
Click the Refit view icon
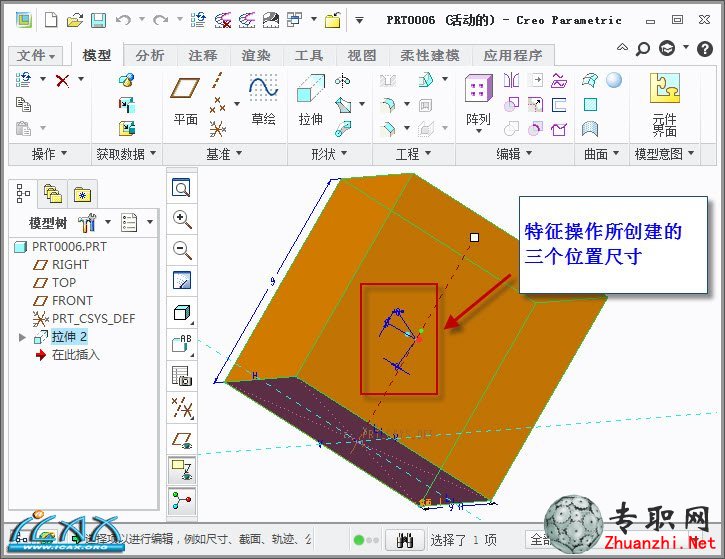pyautogui.click(x=182, y=188)
